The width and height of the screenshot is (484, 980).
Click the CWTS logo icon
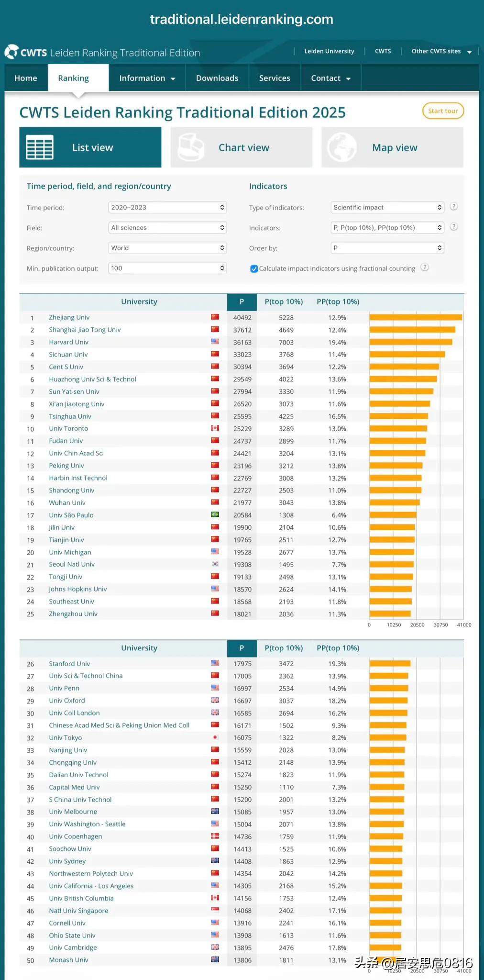pyautogui.click(x=11, y=52)
